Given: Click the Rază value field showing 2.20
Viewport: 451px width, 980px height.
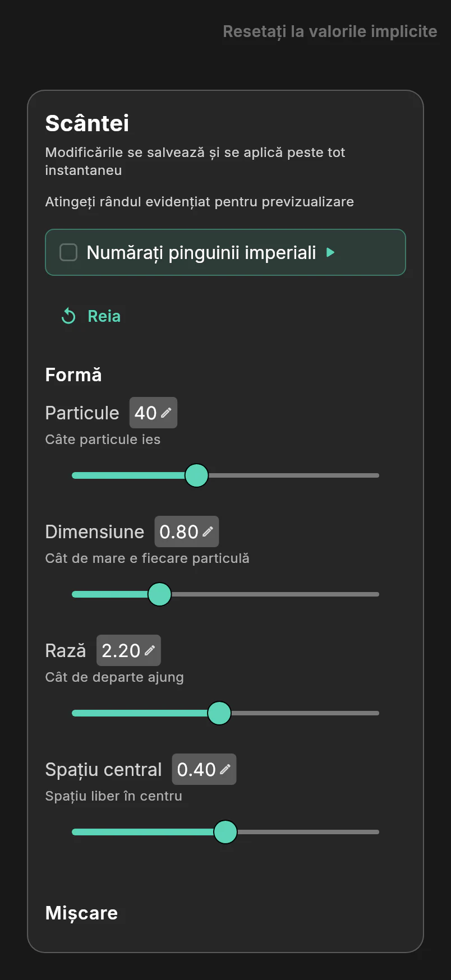Looking at the screenshot, I should 128,650.
